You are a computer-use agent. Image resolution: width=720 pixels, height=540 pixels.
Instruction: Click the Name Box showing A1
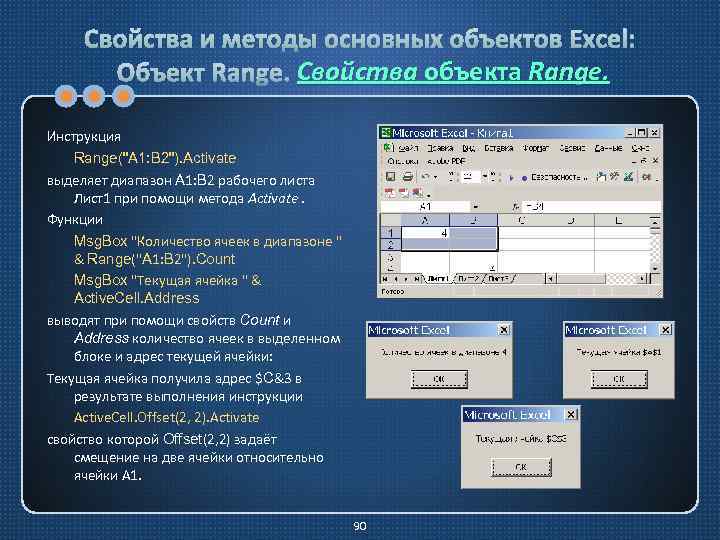click(x=425, y=207)
